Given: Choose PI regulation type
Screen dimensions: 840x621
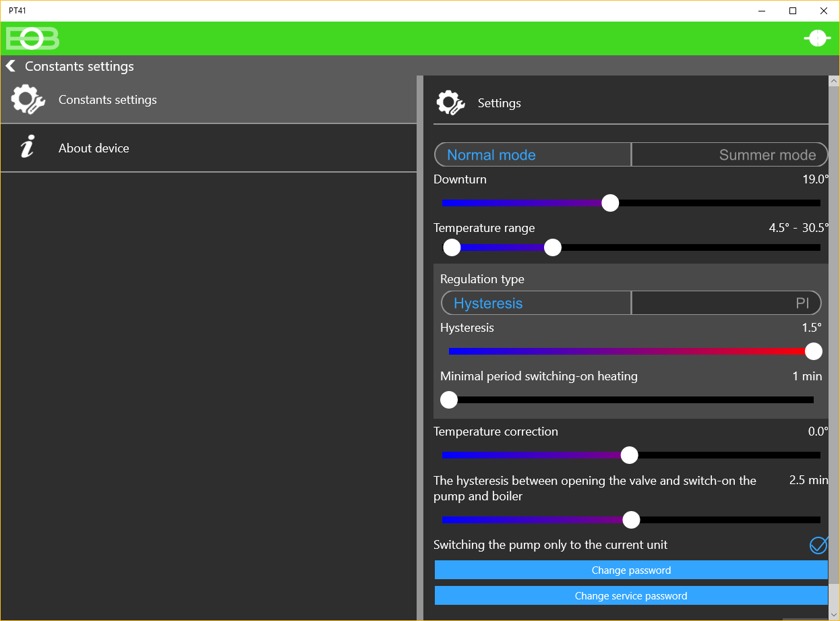Looking at the screenshot, I should pyautogui.click(x=726, y=303).
